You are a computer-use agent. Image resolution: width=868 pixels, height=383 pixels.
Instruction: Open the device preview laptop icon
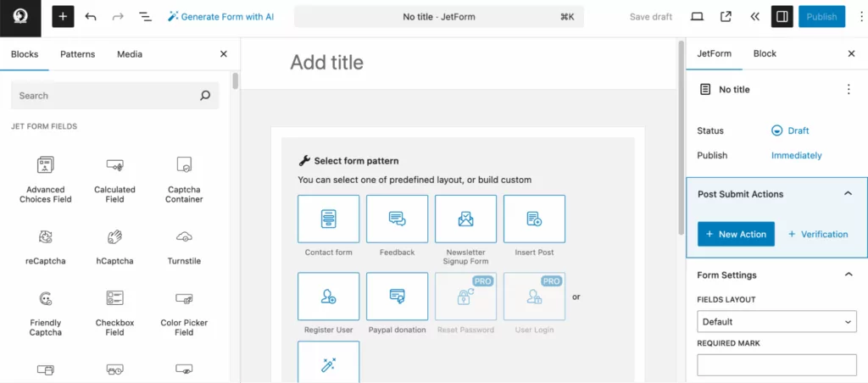(697, 17)
